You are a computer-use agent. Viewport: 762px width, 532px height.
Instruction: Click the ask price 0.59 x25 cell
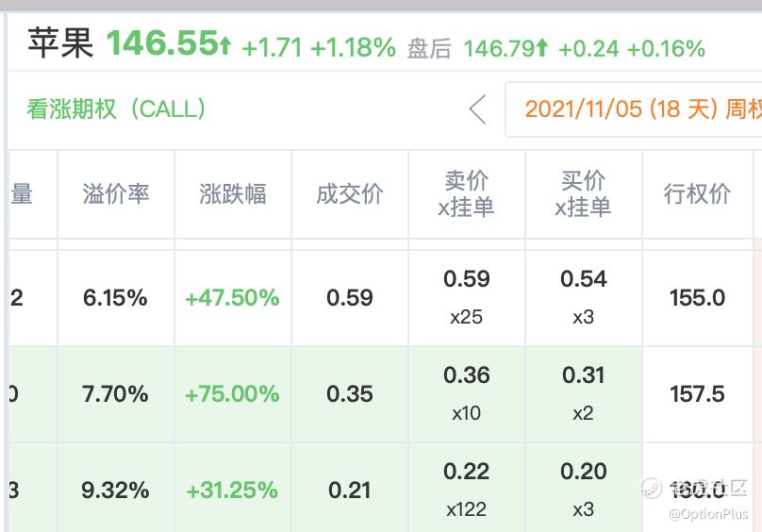pyautogui.click(x=467, y=298)
